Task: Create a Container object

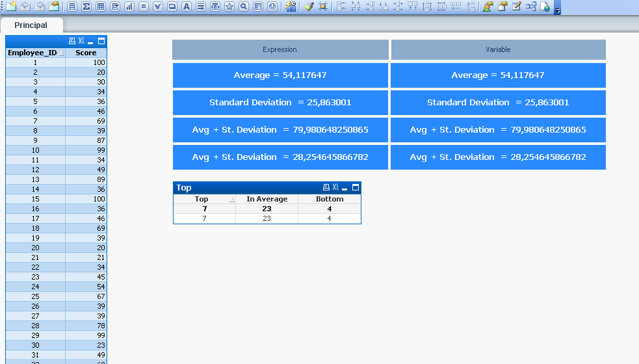Action: point(258,6)
